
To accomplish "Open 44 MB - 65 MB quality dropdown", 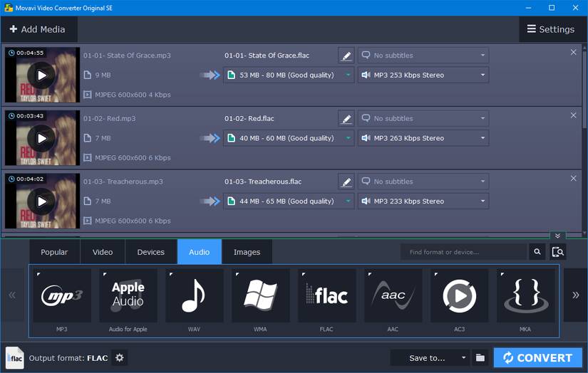I will tap(289, 201).
